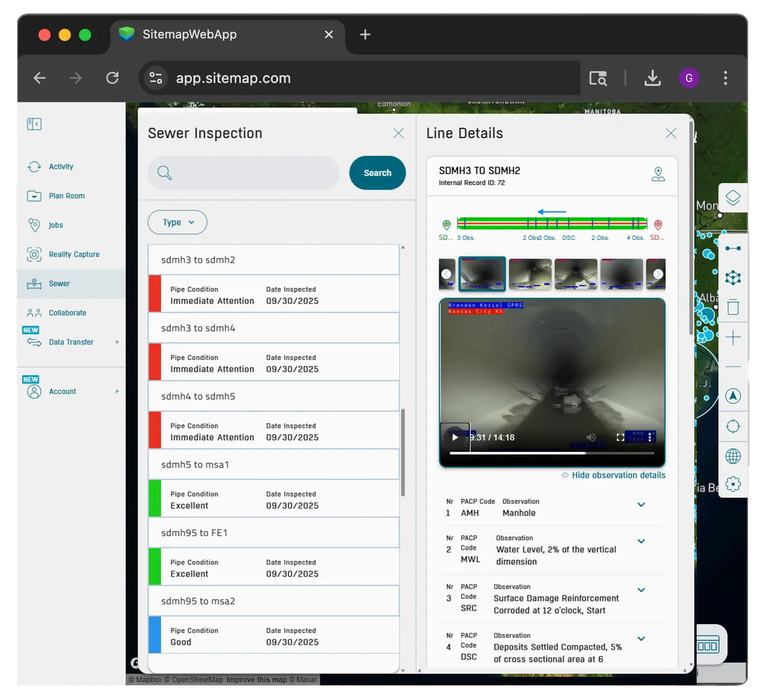Image resolution: width=765 pixels, height=700 pixels.
Task: Select the sdmh3 to sdmh2 line
Action: click(274, 260)
